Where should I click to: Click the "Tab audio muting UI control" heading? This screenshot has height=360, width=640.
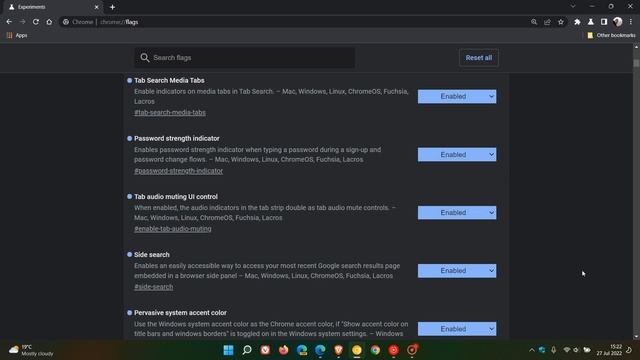[176, 196]
